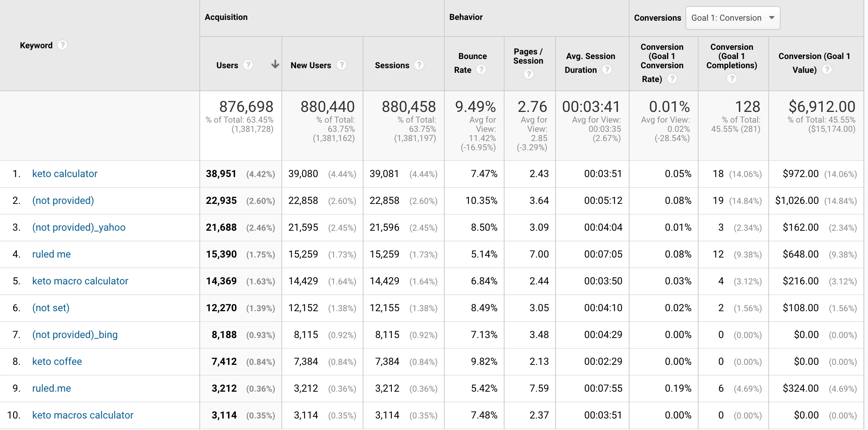Click help icon under Pages / Session
This screenshot has width=868, height=430.
click(529, 74)
